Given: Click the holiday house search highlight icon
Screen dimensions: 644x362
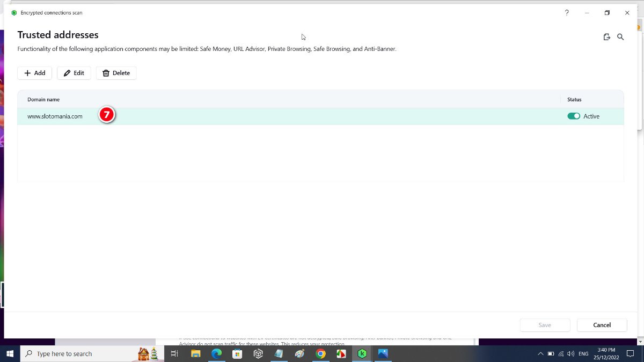Looking at the screenshot, I should 149,353.
